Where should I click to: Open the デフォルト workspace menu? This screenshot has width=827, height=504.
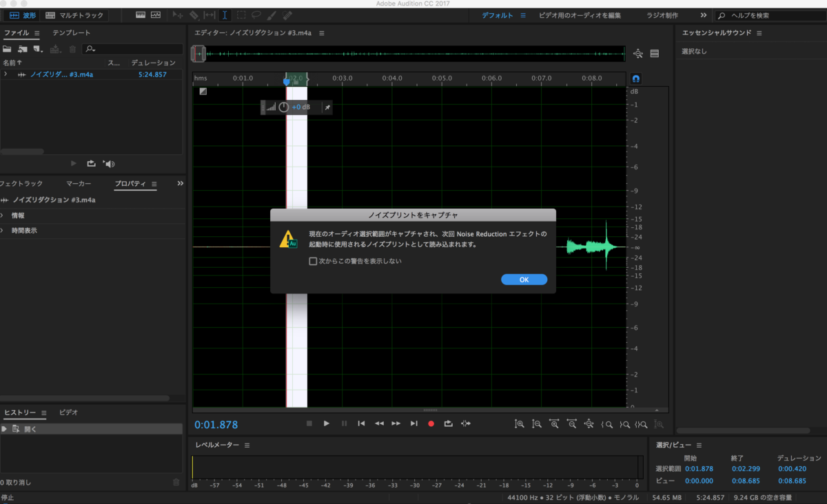[522, 15]
